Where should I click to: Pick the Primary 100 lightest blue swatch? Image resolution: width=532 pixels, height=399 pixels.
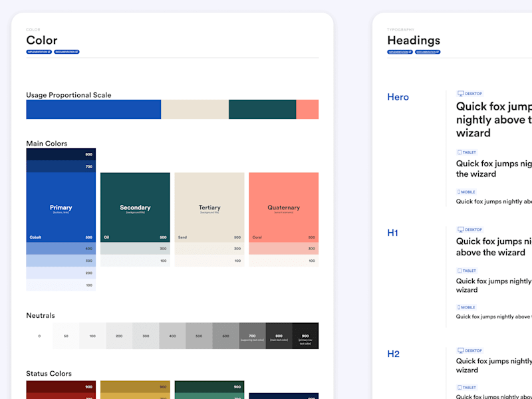point(61,285)
